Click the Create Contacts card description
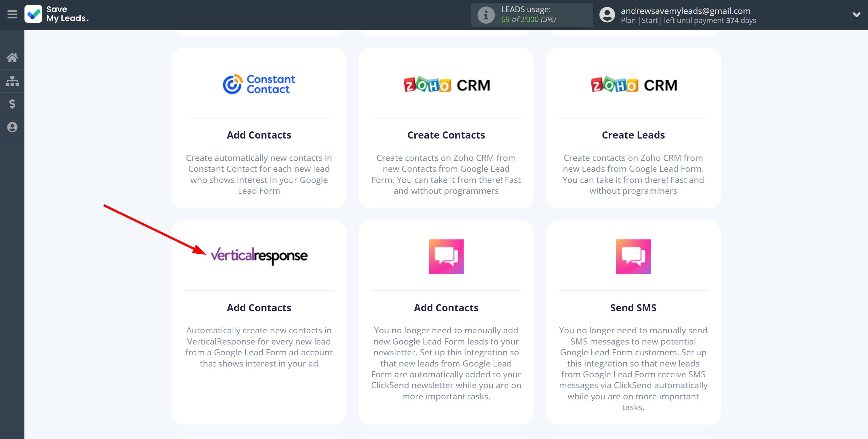868x439 pixels. [x=446, y=174]
